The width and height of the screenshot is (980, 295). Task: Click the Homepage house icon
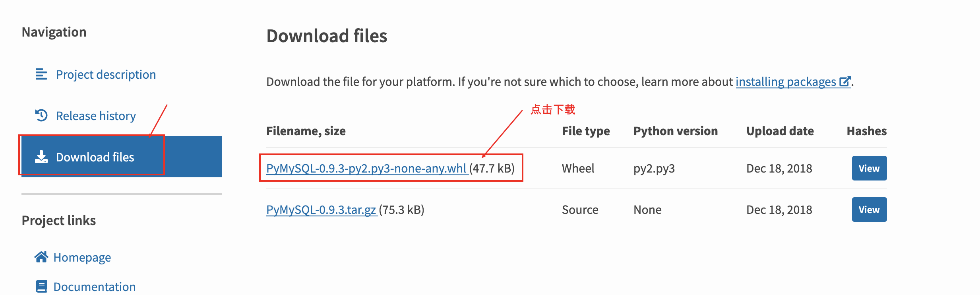(x=41, y=257)
